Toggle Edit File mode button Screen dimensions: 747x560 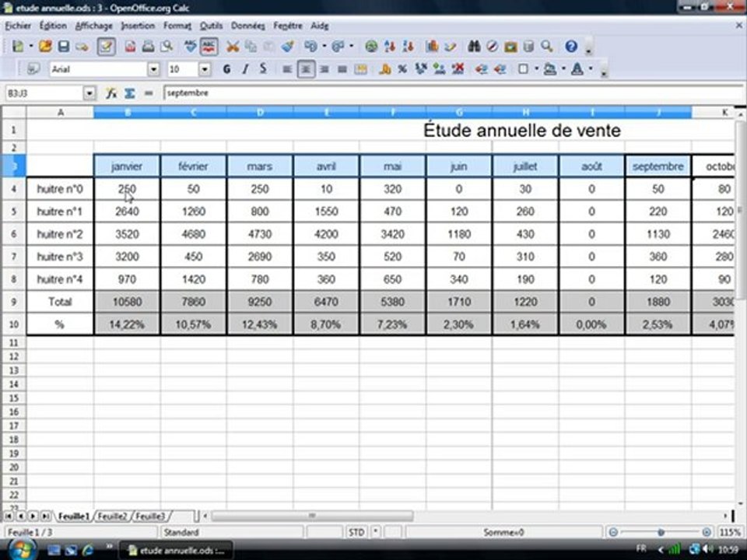106,46
